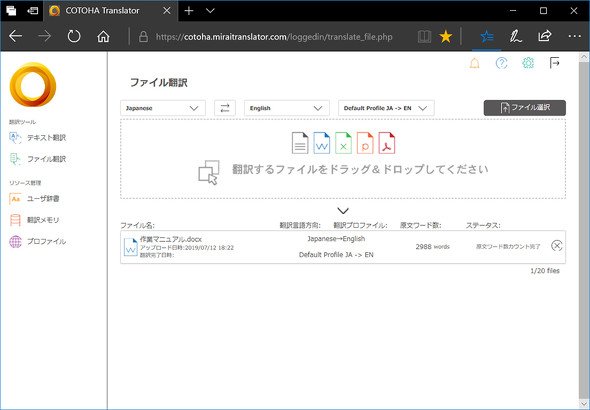The height and width of the screenshot is (410, 590).
Task: Click Default Profile JA -> EN in file row
Action: [x=336, y=255]
